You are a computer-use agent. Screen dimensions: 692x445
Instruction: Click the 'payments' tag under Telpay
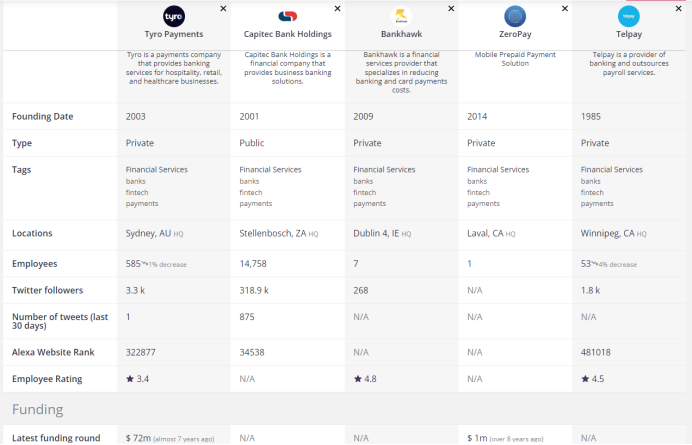[598, 203]
